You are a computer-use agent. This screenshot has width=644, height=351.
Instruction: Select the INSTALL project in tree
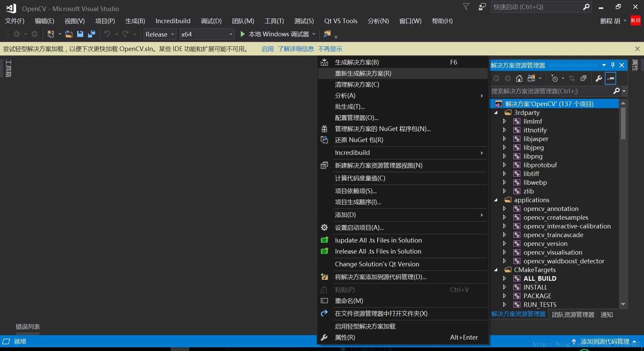(535, 287)
